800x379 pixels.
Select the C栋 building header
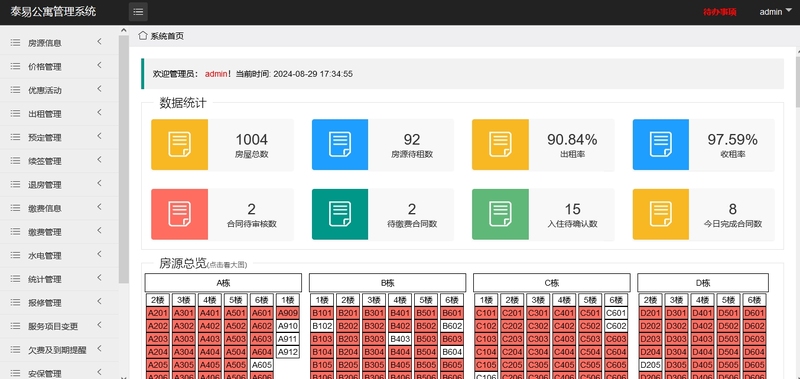point(552,283)
